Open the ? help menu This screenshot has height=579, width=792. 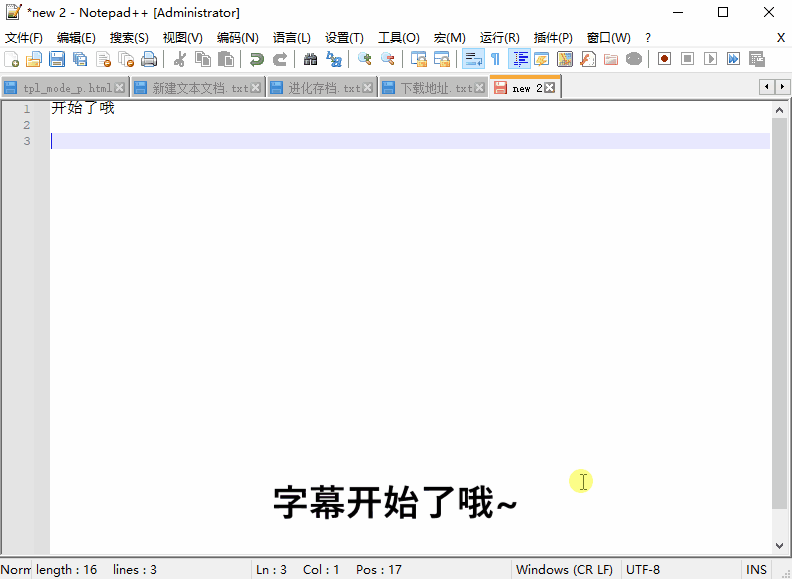648,38
